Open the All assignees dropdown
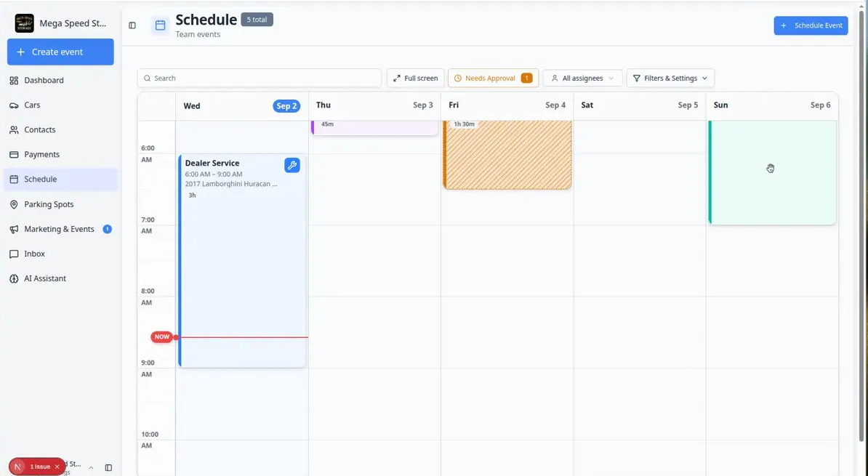This screenshot has width=868, height=476. (582, 78)
